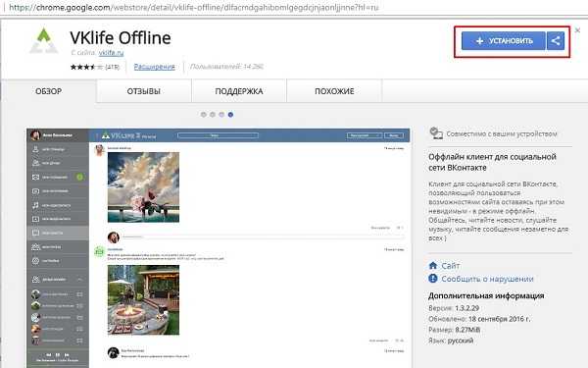Click the user avatar in preview sidebar
The image size is (588, 368).
click(x=35, y=135)
